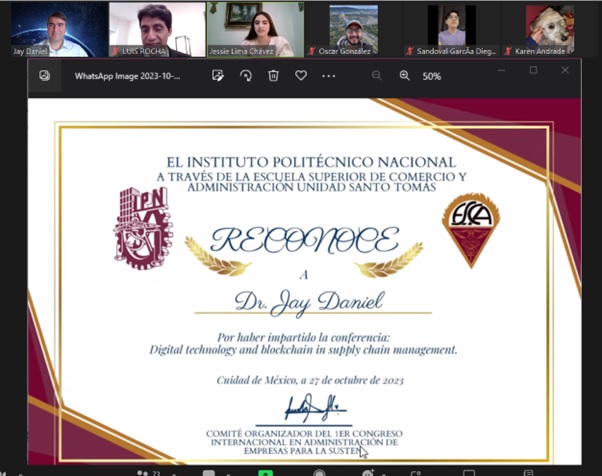602x476 pixels.
Task: Add the image to favorites with the heart icon
Action: pos(301,76)
